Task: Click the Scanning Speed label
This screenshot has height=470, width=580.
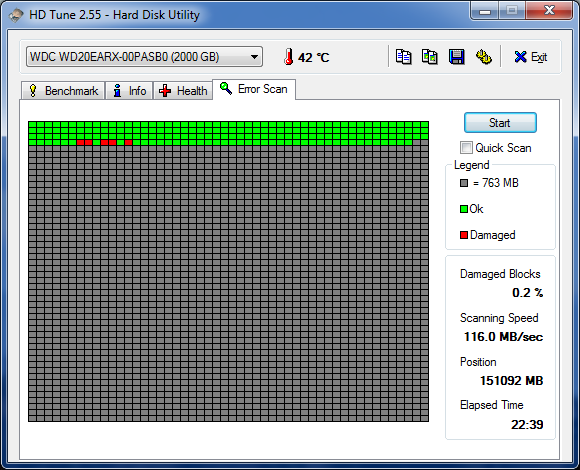Action: 499,318
